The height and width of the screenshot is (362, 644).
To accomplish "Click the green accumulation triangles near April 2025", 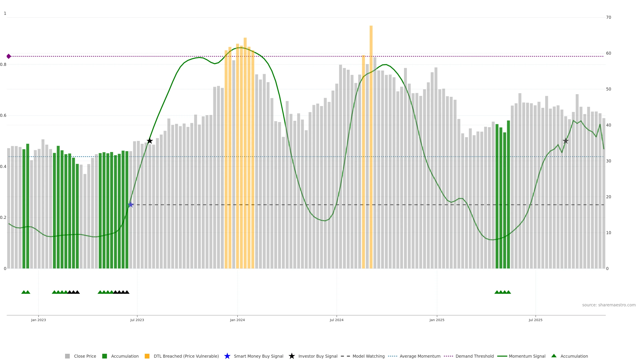I will click(502, 292).
